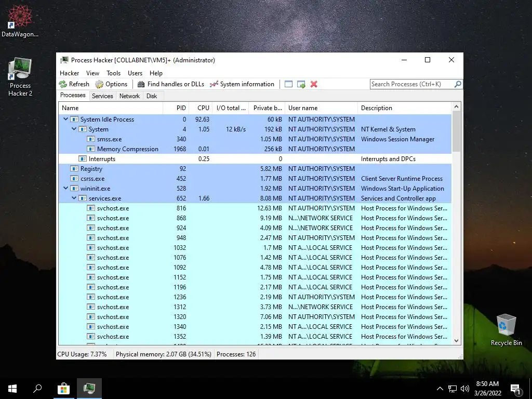Sort by the PID column header
Image resolution: width=532 pixels, height=399 pixels.
pos(176,108)
